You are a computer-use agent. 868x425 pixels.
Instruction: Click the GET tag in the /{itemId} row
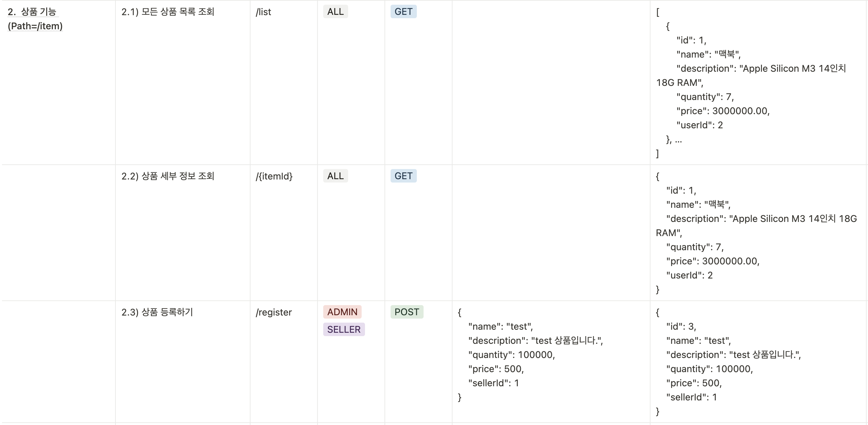tap(403, 176)
